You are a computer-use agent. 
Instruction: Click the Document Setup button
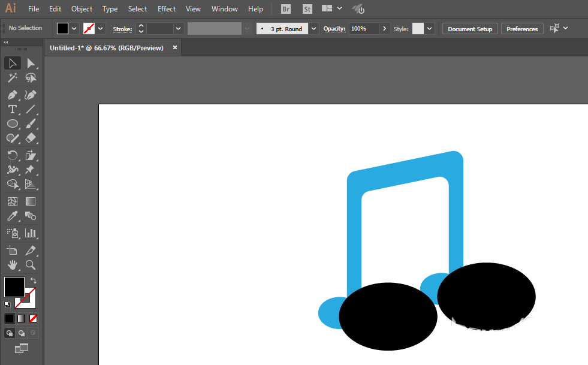(x=470, y=29)
